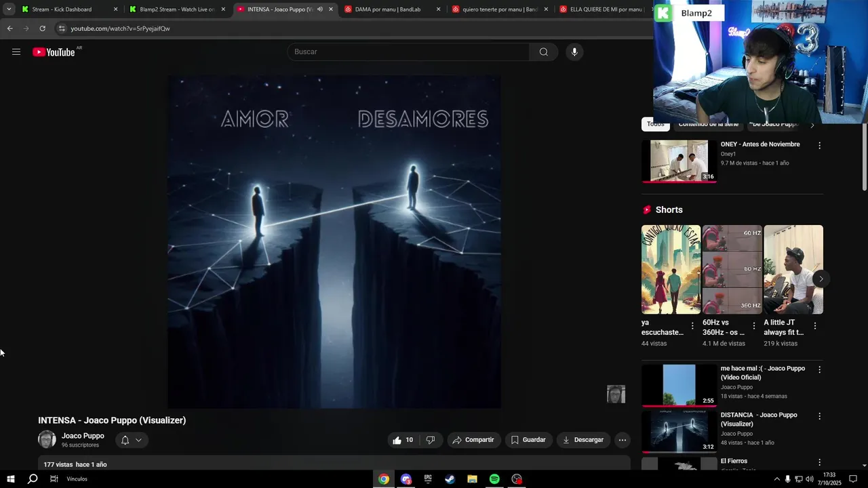Close the DAMA por manu tab

[438, 9]
